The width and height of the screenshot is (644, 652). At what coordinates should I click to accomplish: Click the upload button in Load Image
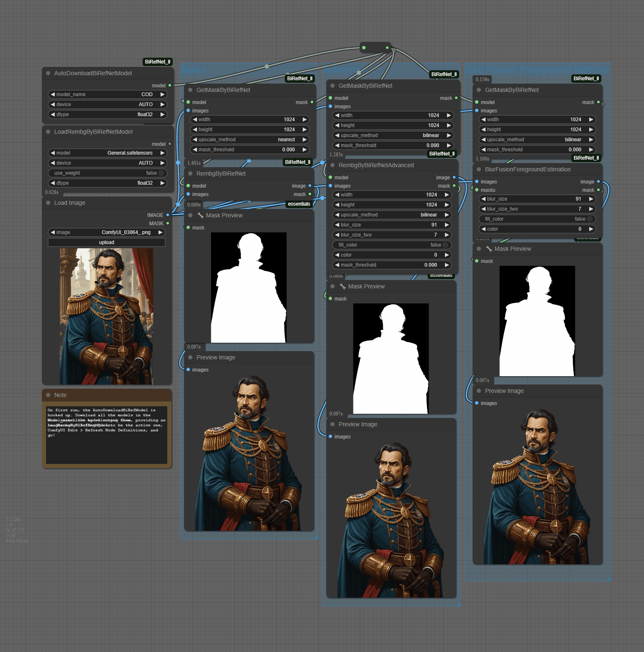click(x=107, y=242)
